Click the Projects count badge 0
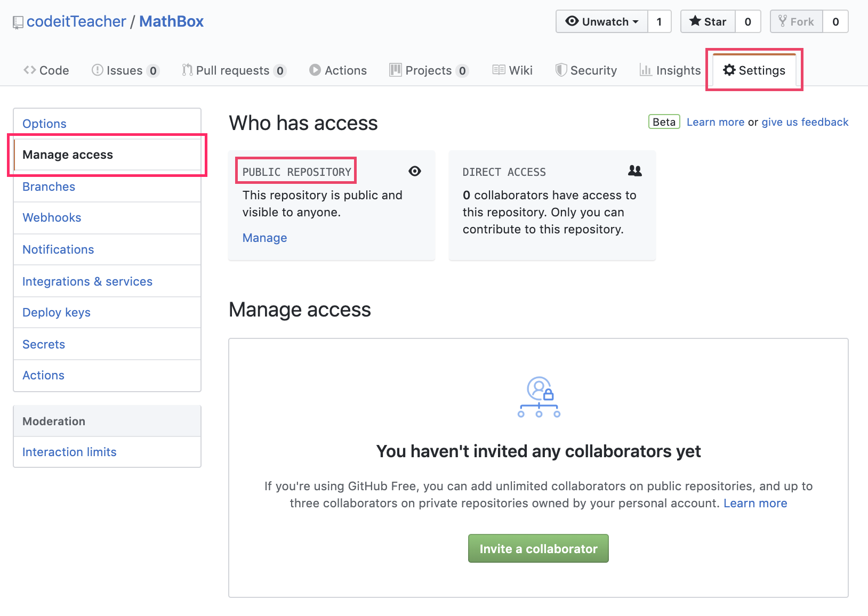Viewport: 868px width, 616px height. tap(462, 71)
